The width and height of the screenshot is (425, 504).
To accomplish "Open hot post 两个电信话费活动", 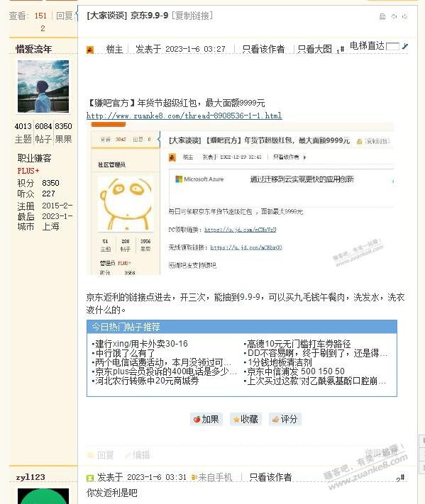I will 162,362.
